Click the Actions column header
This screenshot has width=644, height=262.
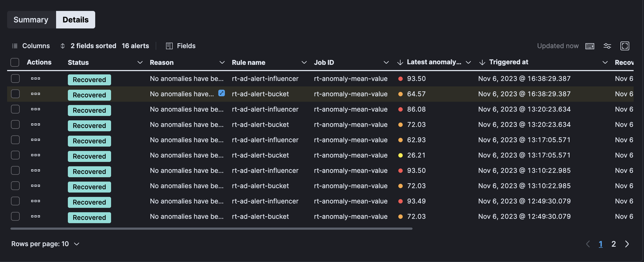tap(39, 62)
